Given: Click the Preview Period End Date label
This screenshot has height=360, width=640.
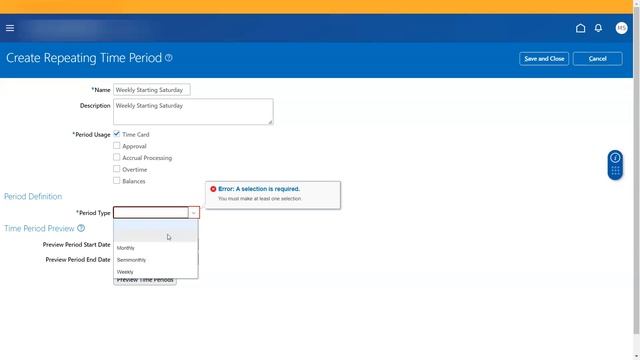Looking at the screenshot, I should point(78,260).
